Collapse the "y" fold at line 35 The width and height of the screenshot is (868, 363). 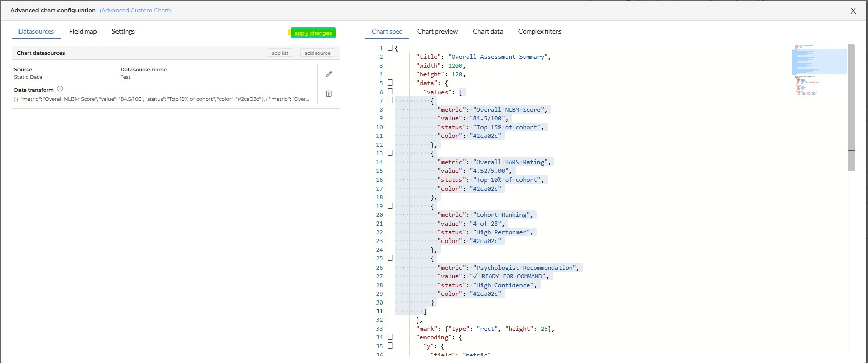click(x=390, y=346)
